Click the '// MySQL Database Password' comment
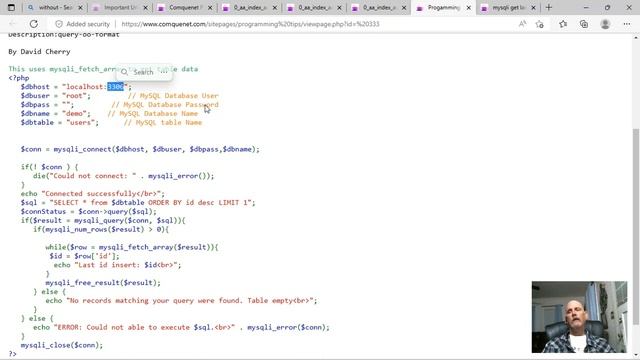 click(x=165, y=104)
